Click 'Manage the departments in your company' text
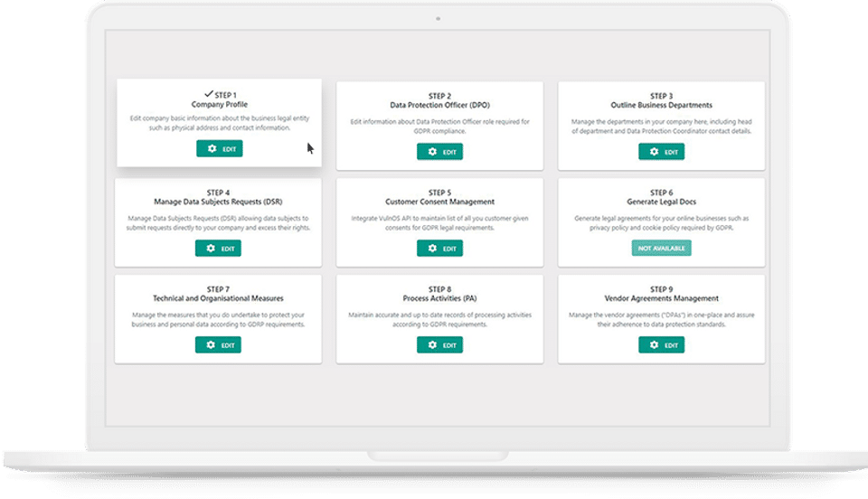Image resolution: width=868 pixels, height=499 pixels. (x=662, y=127)
